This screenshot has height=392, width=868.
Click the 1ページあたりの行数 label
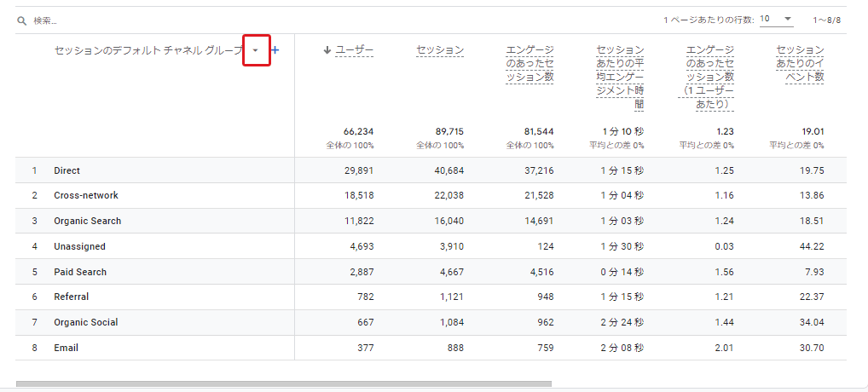tap(709, 20)
